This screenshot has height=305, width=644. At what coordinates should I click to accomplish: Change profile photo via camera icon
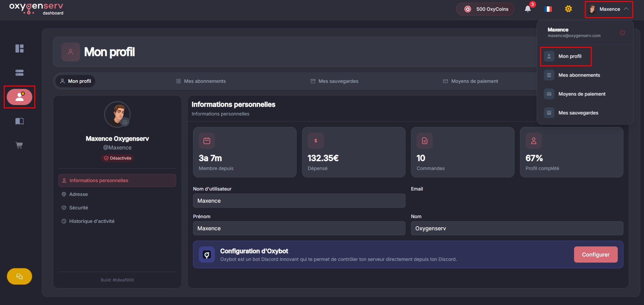pyautogui.click(x=125, y=122)
